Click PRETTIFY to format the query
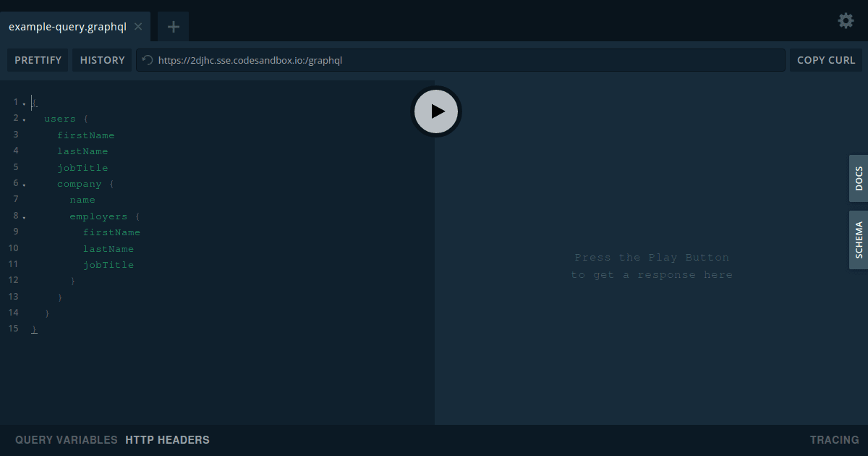868x456 pixels. [x=38, y=60]
